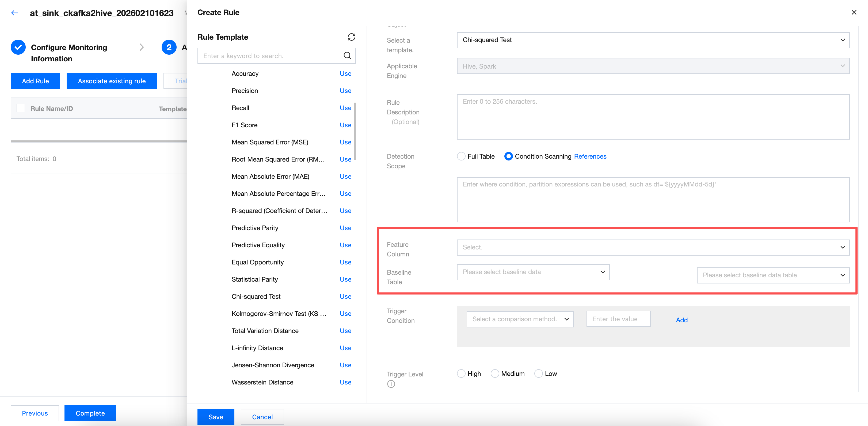Click the Rule Description text area
Viewport: 868px width, 426px height.
coord(653,117)
